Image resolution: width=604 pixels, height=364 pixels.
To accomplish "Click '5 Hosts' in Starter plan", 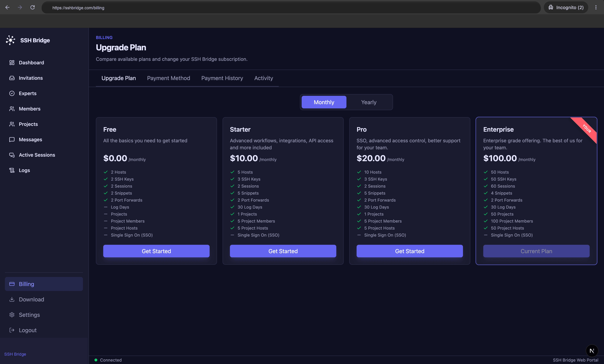I will click(x=245, y=172).
